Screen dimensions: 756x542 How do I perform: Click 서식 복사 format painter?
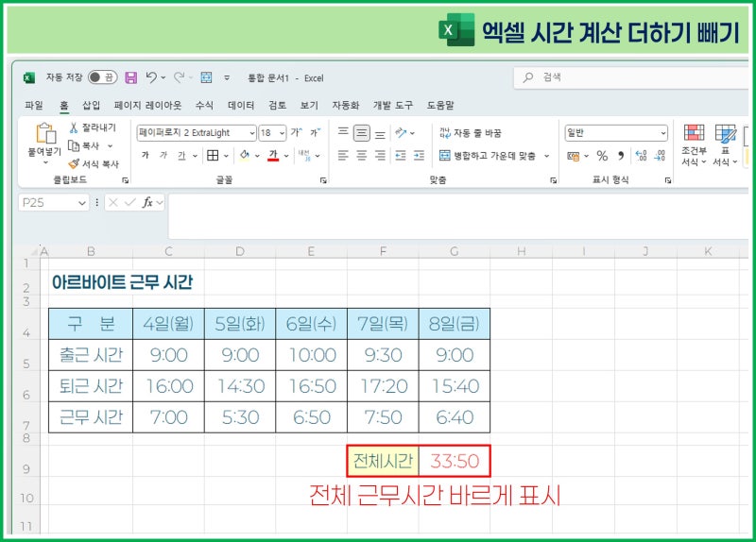tap(94, 163)
